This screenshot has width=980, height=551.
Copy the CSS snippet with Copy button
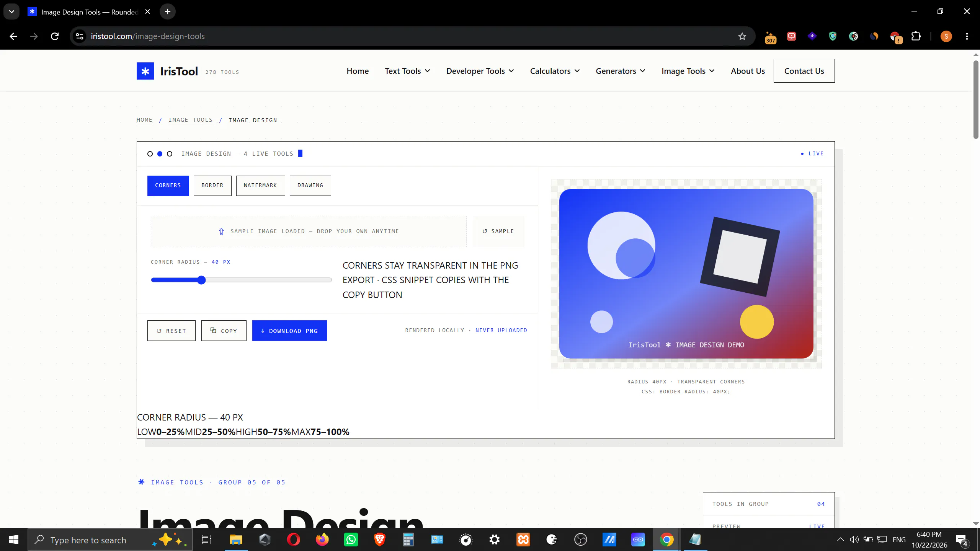click(x=224, y=331)
